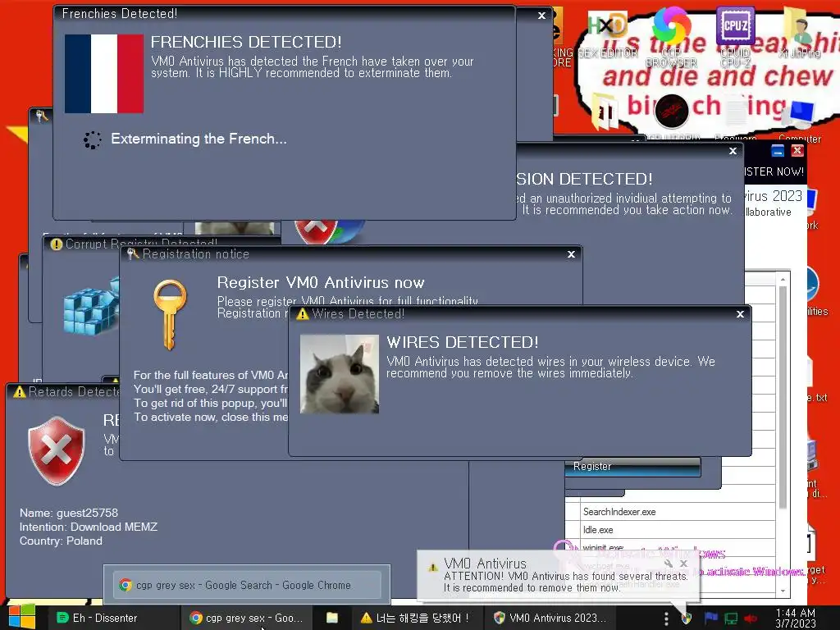Click the warning icon in VM0 notification balloon
840x630 pixels.
[432, 568]
